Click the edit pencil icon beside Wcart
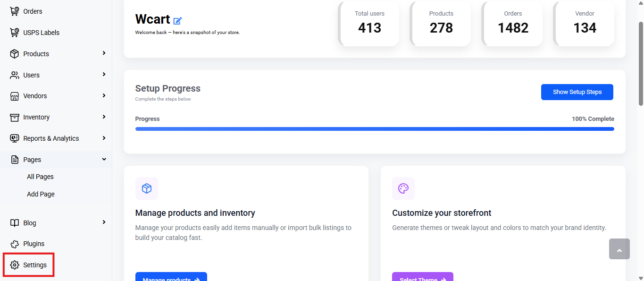Image resolution: width=644 pixels, height=281 pixels. coord(178,20)
